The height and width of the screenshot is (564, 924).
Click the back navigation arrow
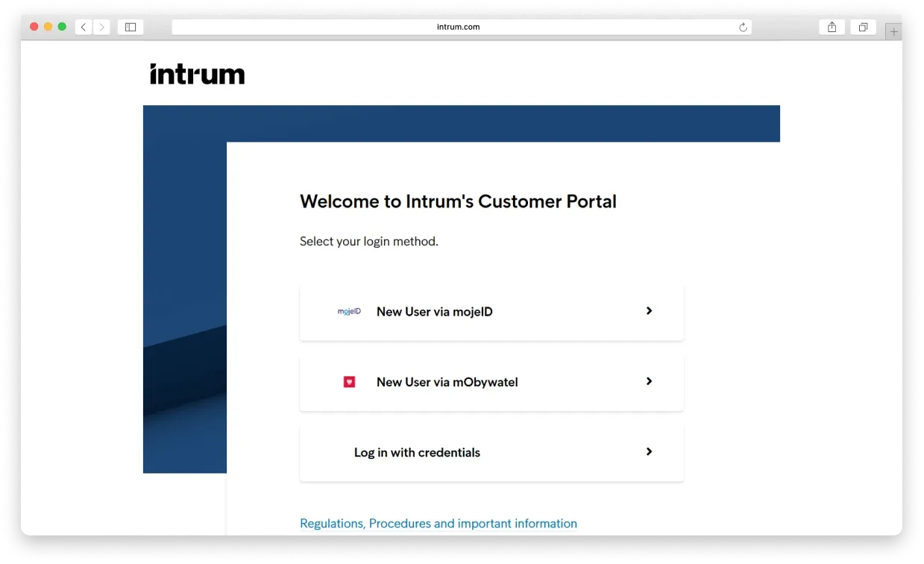coord(83,26)
